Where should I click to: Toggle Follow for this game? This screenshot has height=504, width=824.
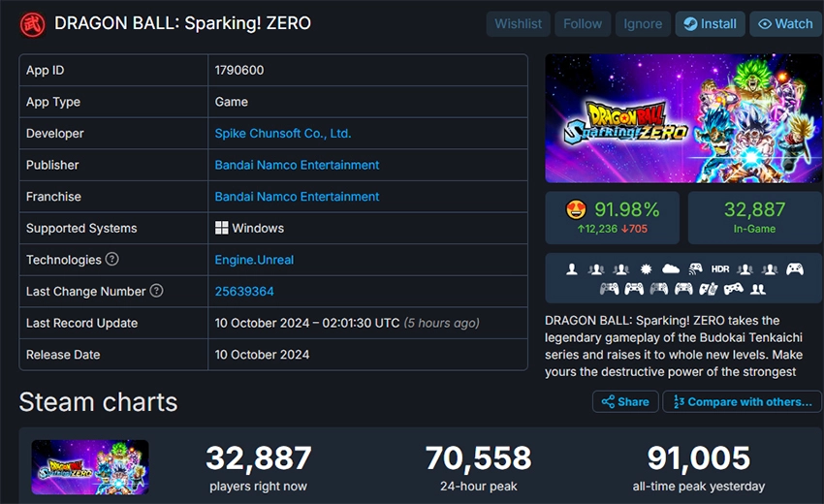(583, 23)
